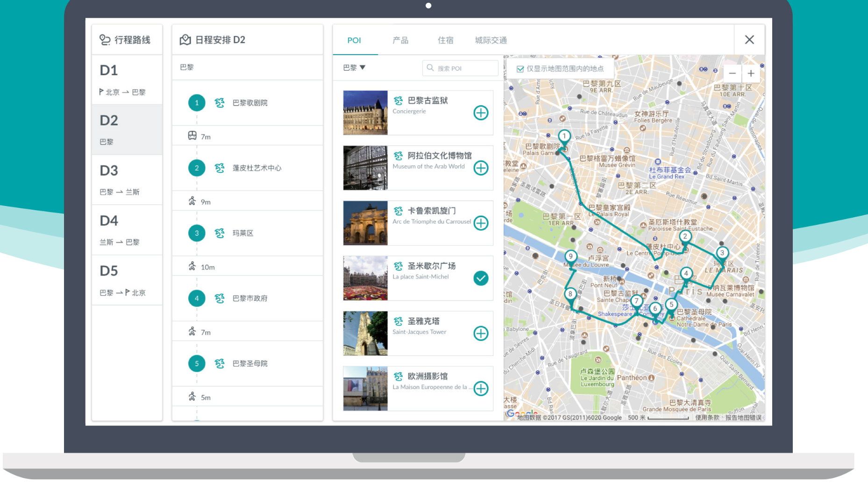Image resolution: width=868 pixels, height=483 pixels.
Task: Select stop 3 玛莱区 in schedule
Action: pyautogui.click(x=248, y=233)
